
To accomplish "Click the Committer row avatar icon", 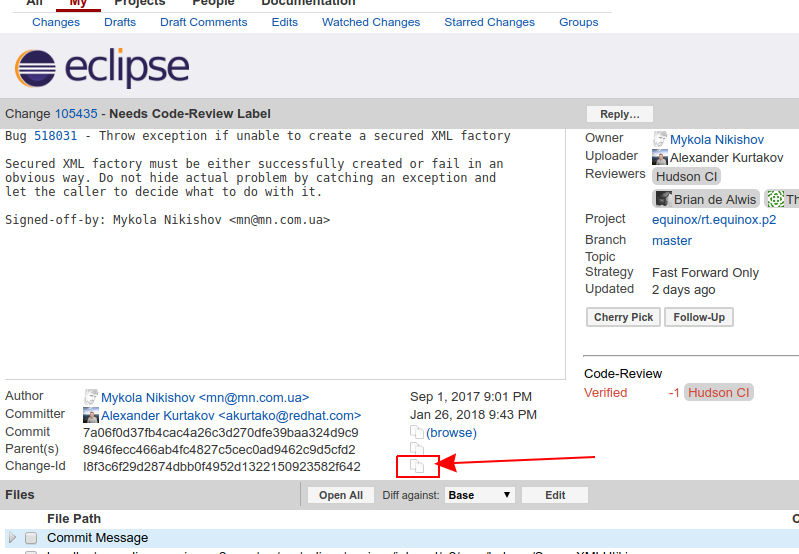I will tap(91, 415).
